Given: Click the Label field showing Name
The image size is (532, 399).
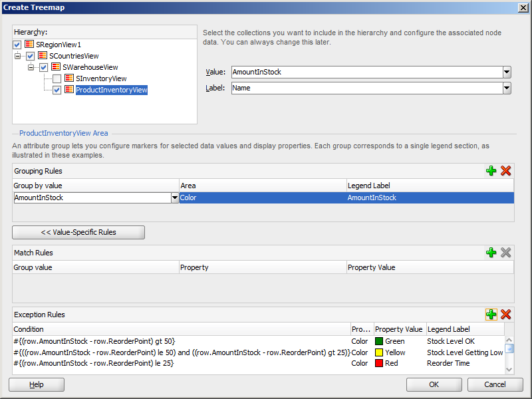Looking at the screenshot, I should click(x=367, y=88).
